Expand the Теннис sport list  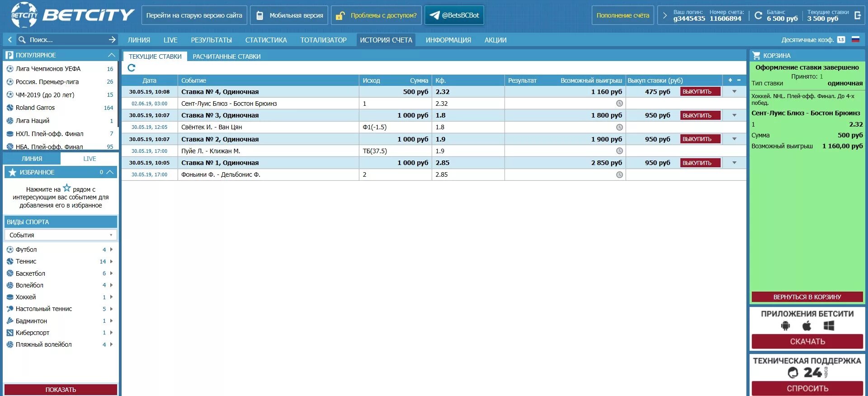pos(111,261)
